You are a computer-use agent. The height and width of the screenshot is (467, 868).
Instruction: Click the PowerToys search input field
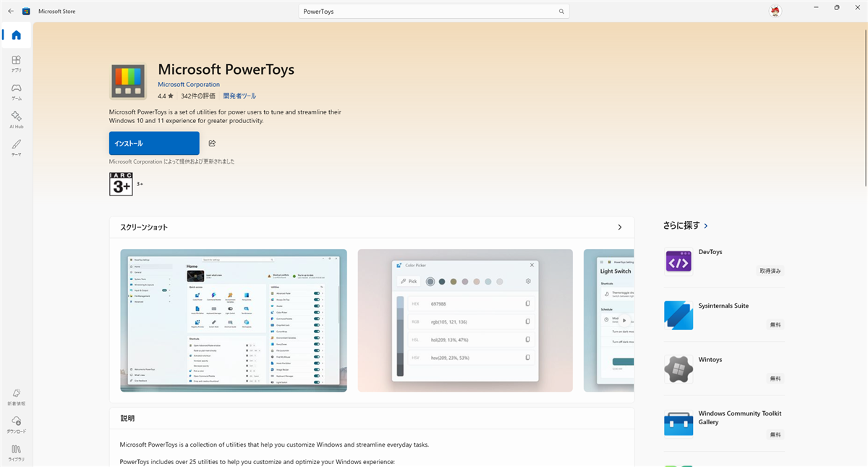tap(427, 12)
